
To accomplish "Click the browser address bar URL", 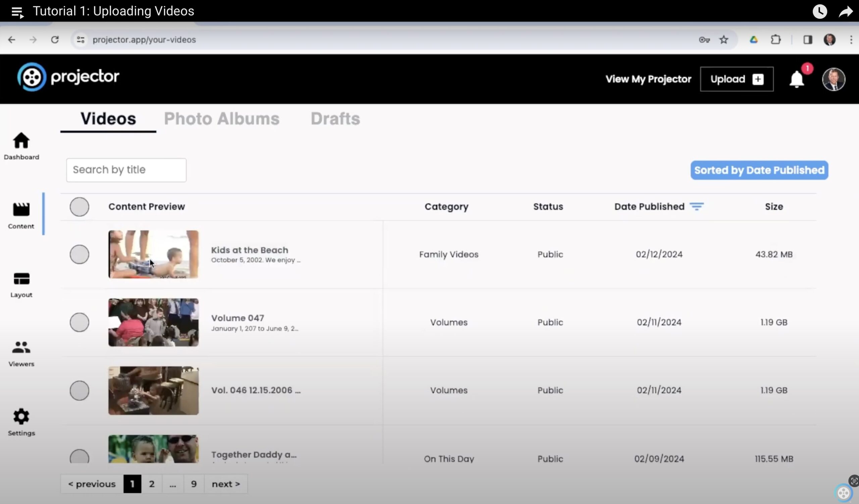I will (144, 40).
